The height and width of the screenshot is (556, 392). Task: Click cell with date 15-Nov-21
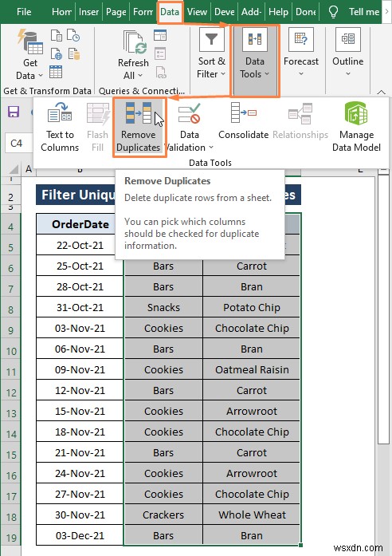tap(80, 411)
